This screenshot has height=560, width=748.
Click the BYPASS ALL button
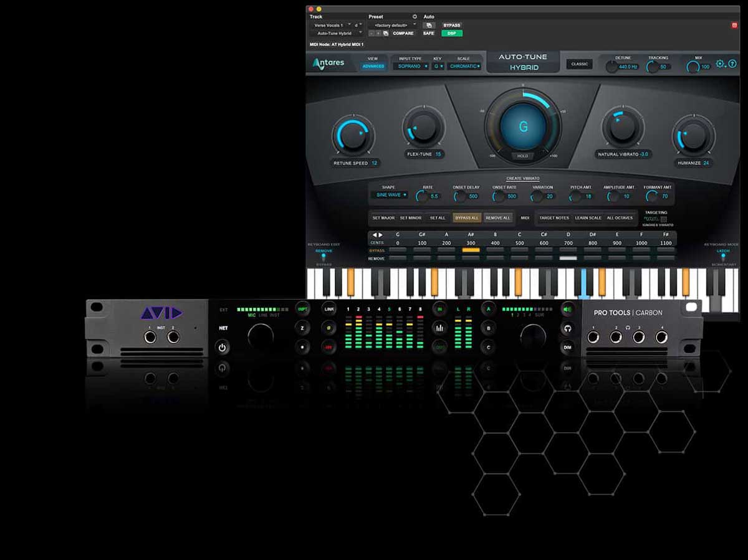click(467, 218)
